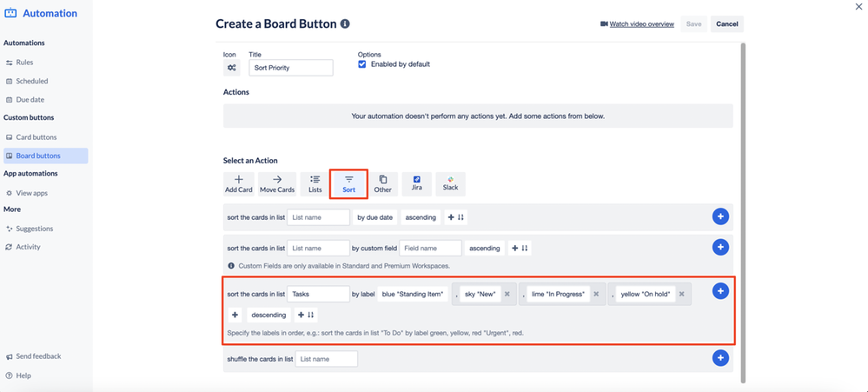Toggle the Enabled by default checkbox
This screenshot has height=392, width=868.
tap(362, 64)
